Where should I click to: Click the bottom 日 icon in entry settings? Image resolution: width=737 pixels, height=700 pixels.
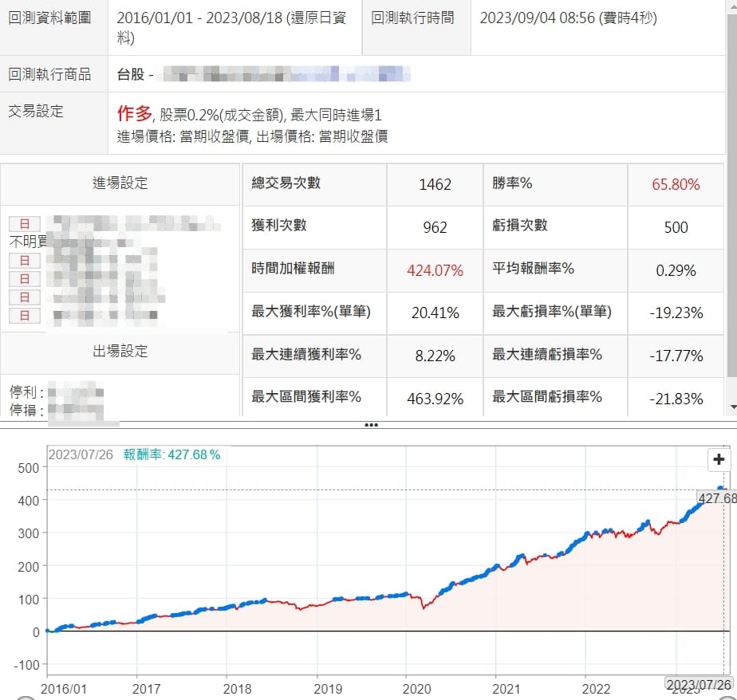click(25, 316)
